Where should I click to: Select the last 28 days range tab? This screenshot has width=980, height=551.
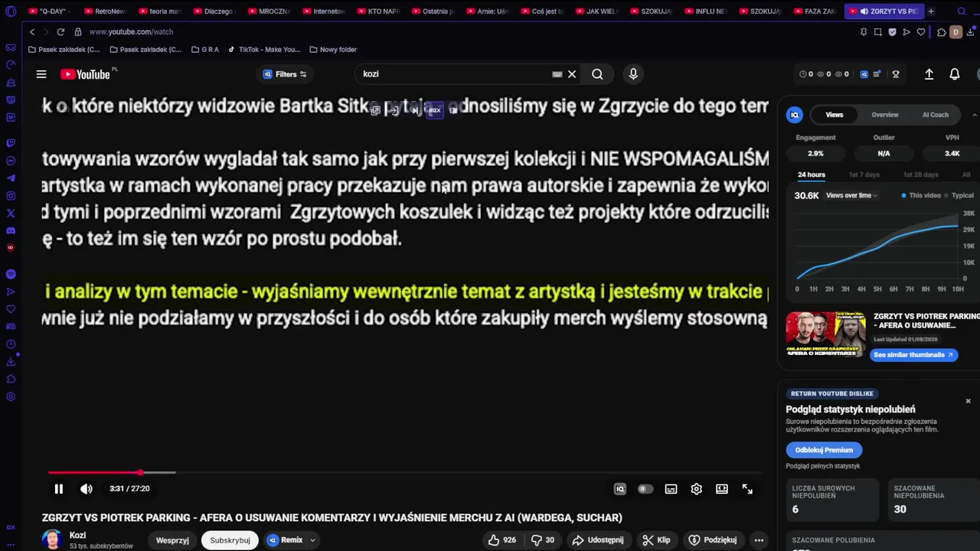(920, 174)
